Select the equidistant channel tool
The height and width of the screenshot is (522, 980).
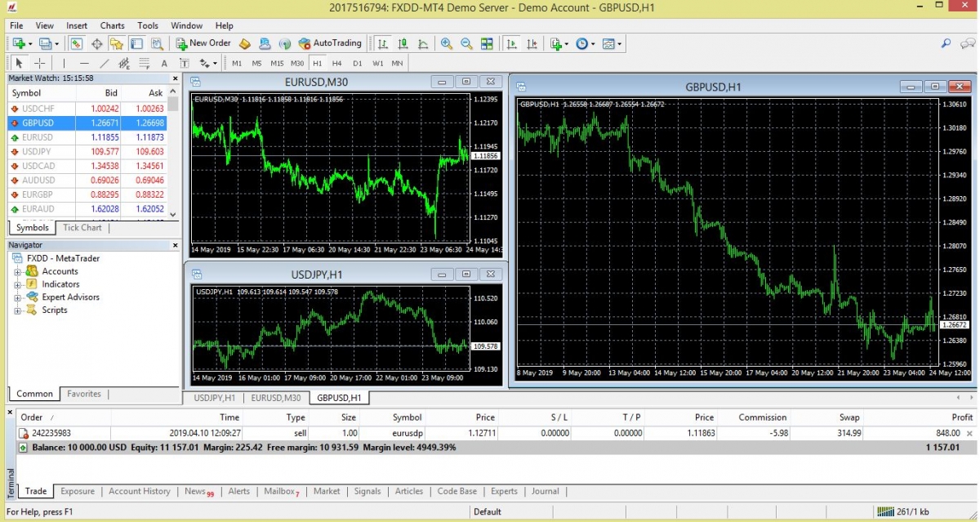pyautogui.click(x=124, y=63)
